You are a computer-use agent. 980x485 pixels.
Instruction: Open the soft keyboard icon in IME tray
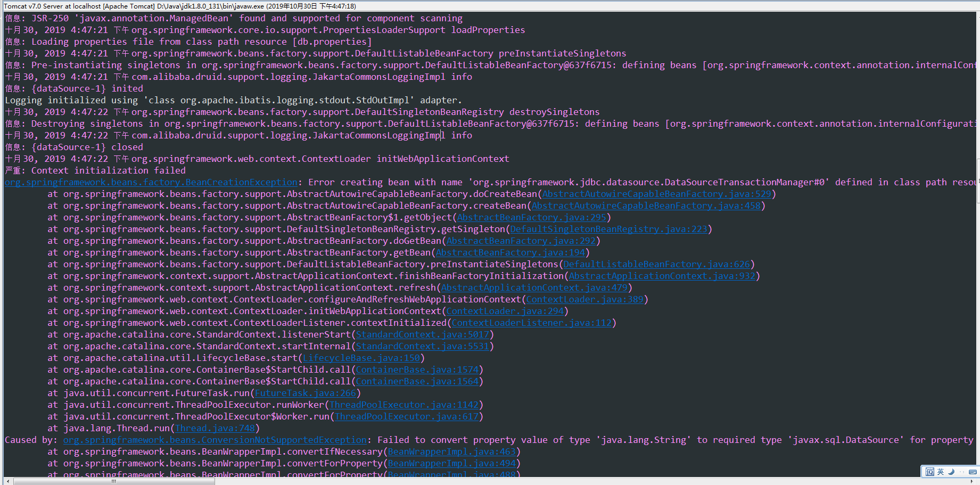tap(973, 472)
